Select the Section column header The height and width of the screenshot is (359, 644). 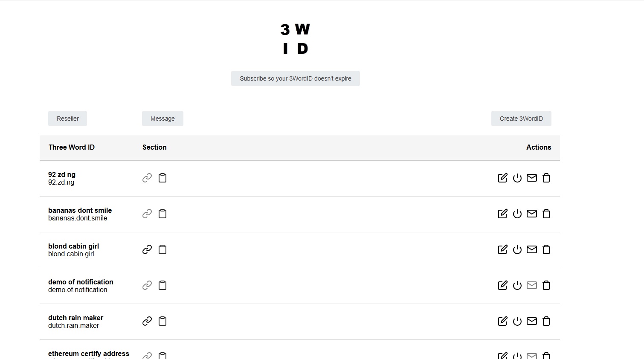(154, 147)
